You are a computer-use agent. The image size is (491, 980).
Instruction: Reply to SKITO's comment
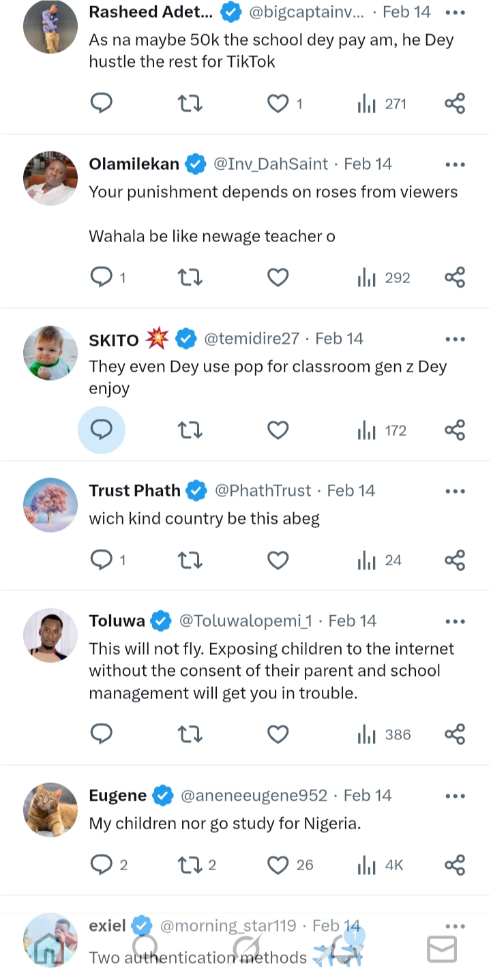click(x=102, y=430)
